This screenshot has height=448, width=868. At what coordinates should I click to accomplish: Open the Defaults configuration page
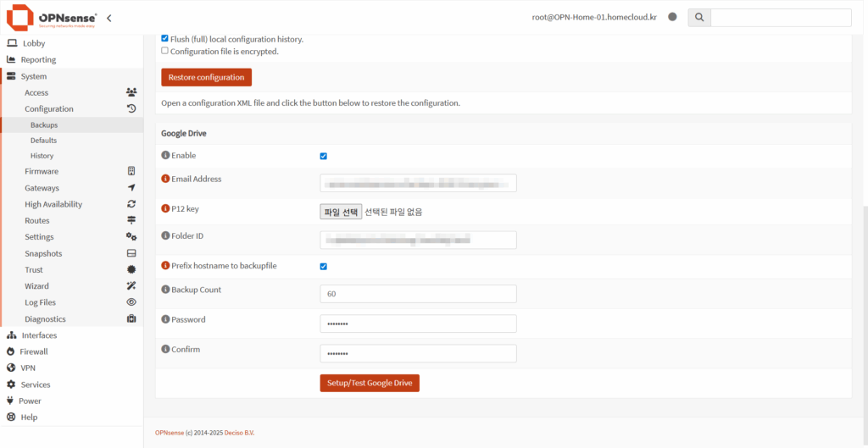[x=43, y=140]
